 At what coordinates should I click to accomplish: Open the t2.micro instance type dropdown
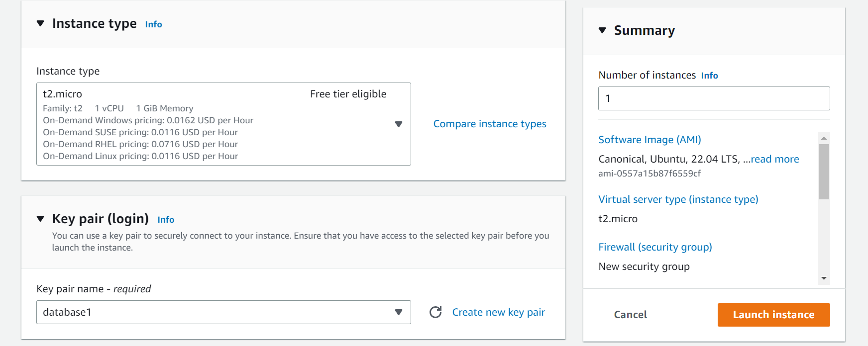click(x=223, y=124)
